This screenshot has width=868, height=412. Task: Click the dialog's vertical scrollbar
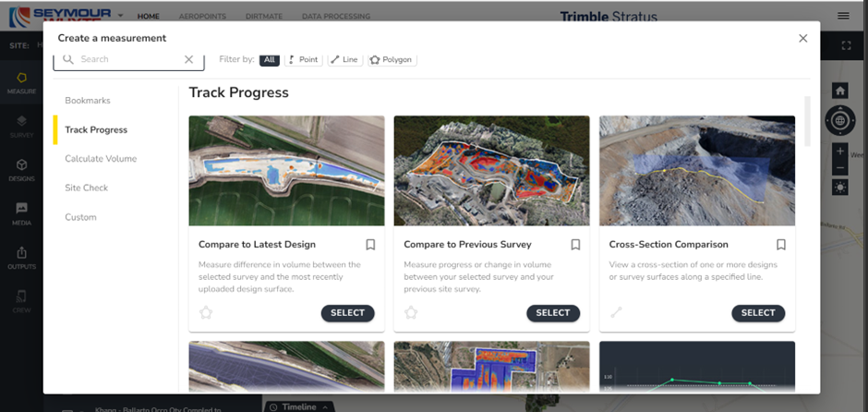click(x=808, y=120)
